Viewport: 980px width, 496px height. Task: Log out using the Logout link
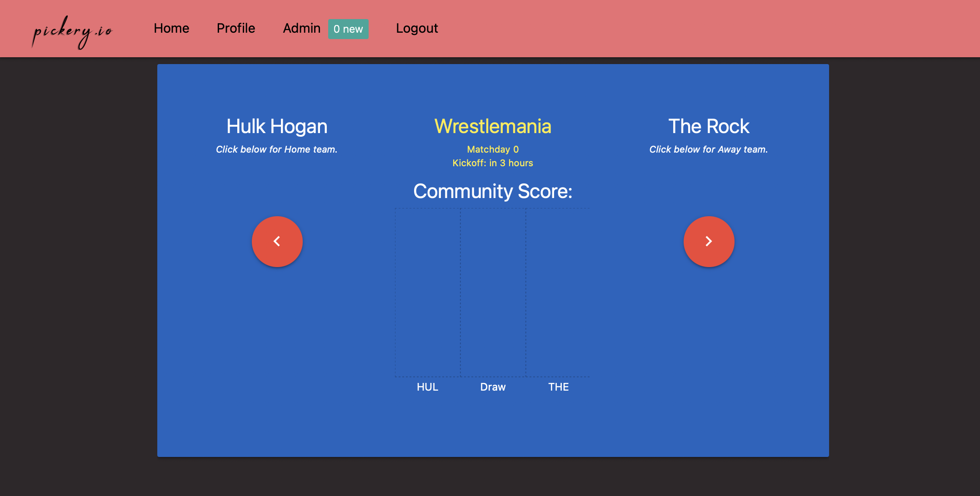point(417,28)
